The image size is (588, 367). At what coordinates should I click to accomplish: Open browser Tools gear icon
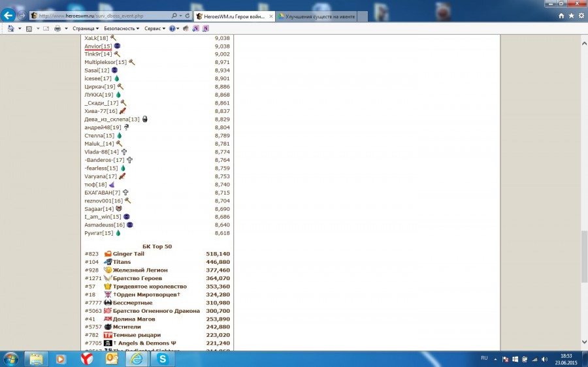(581, 16)
